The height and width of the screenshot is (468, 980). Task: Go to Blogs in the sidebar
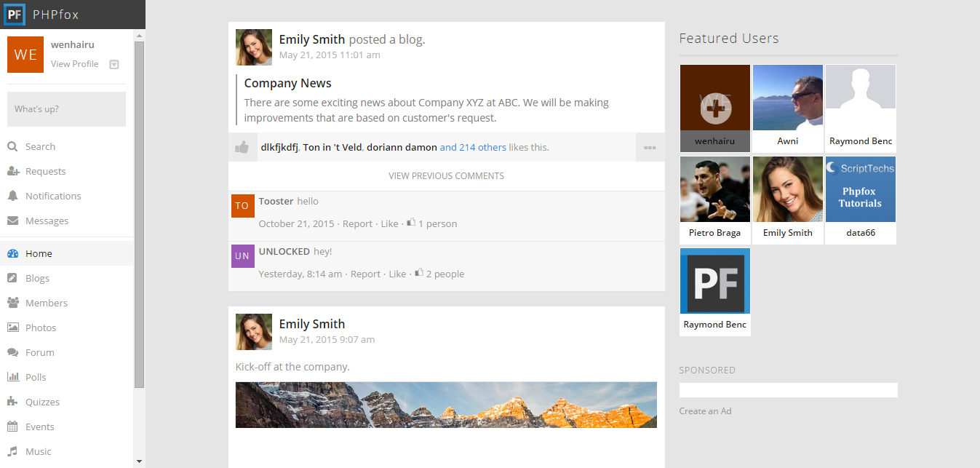click(x=67, y=278)
